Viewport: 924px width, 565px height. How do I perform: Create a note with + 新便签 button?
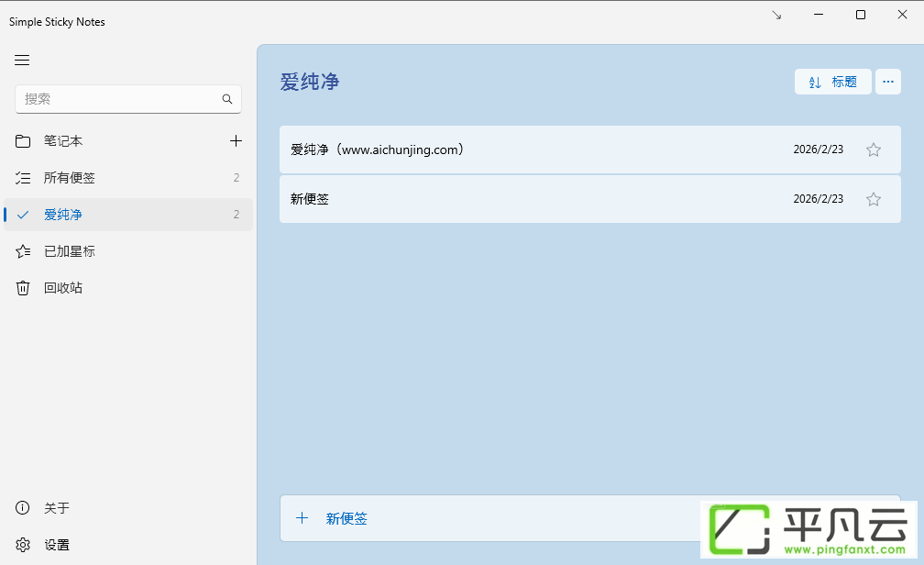(590, 518)
